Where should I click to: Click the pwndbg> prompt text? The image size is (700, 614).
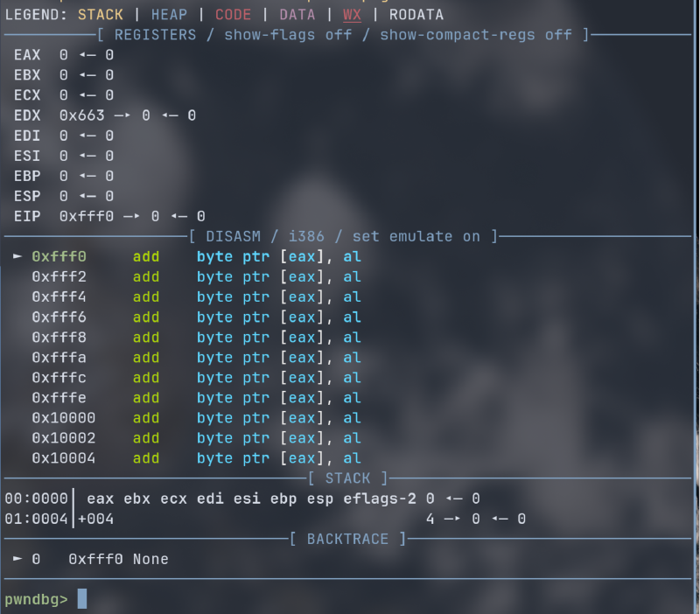(36, 599)
